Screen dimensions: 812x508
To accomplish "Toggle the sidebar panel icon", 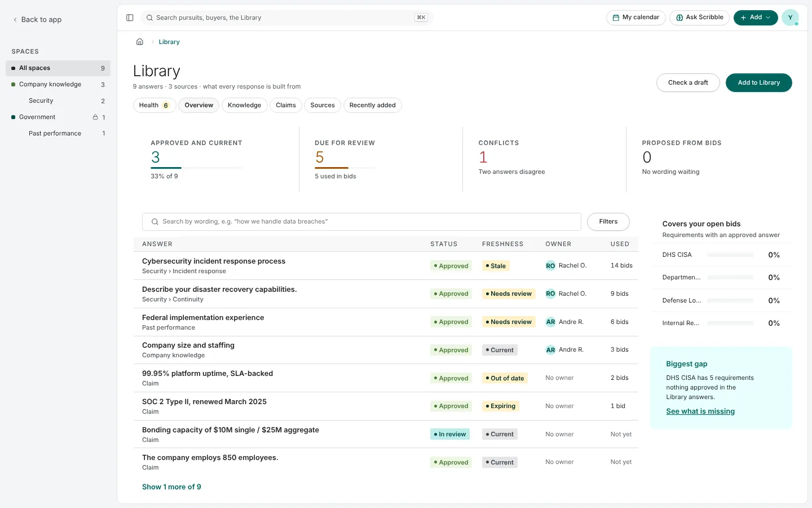I will [130, 17].
